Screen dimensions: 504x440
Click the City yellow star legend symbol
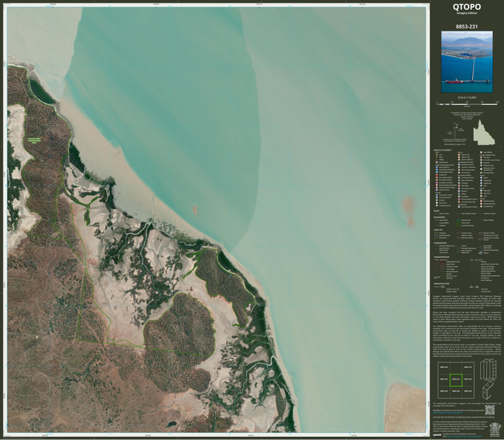[437, 155]
